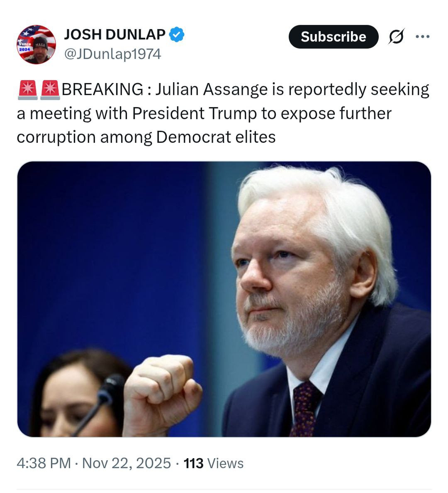Viewport: 448px width, 493px height.
Task: Click the Views label
Action: click(x=225, y=463)
